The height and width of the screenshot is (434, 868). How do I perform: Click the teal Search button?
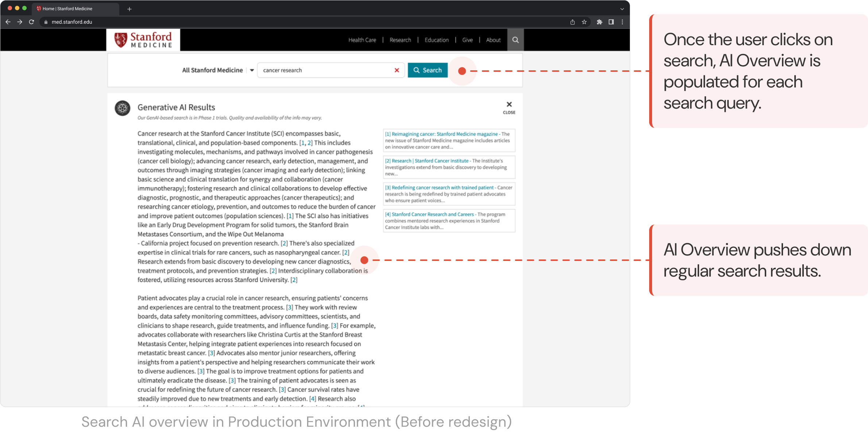[428, 70]
